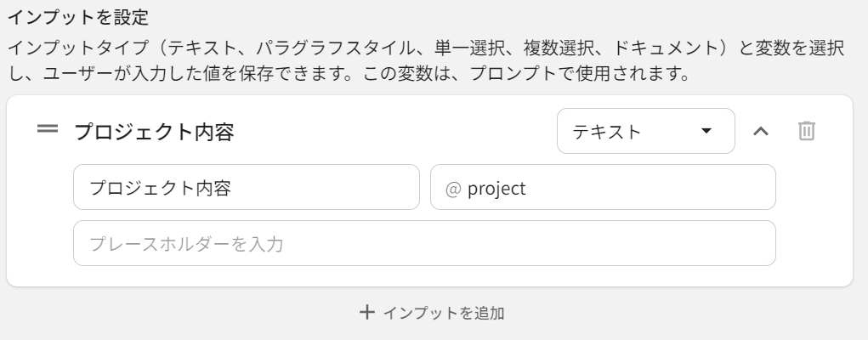Grab the drag handle beside プロジェクト内容

(x=48, y=130)
